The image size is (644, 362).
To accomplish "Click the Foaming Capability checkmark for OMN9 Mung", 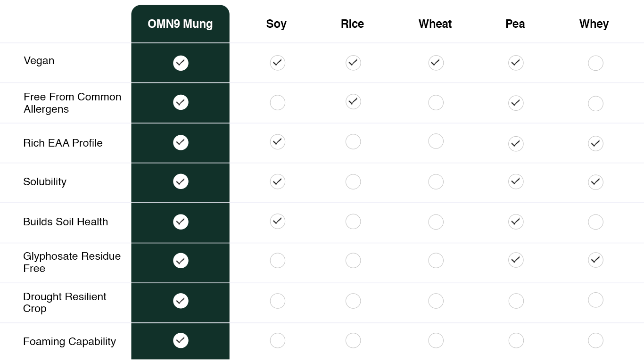I will pyautogui.click(x=181, y=340).
